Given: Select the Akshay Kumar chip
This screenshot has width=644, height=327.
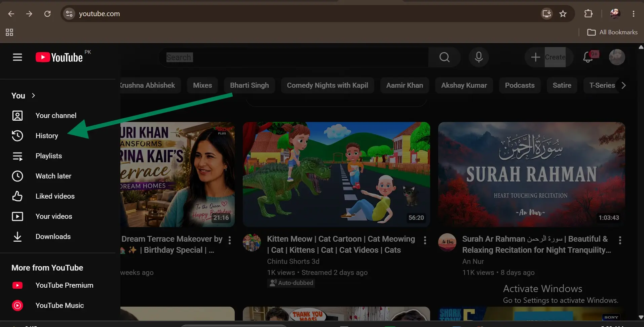Looking at the screenshot, I should pos(464,85).
